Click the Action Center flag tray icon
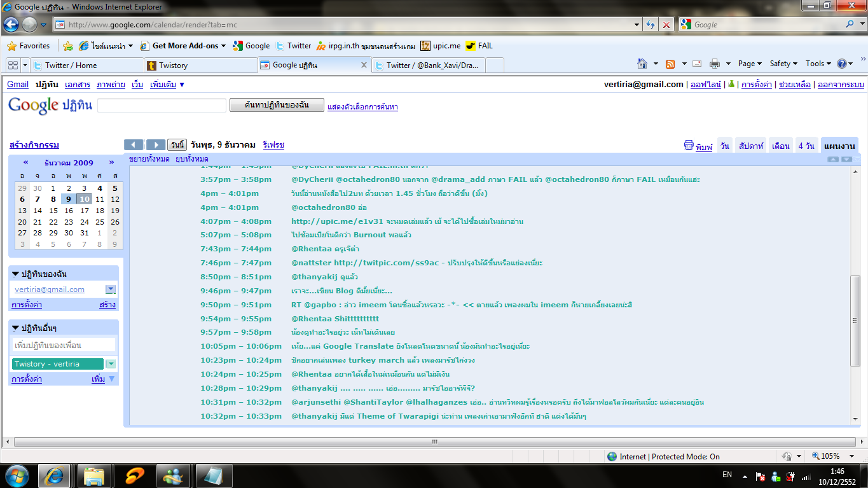 click(761, 476)
